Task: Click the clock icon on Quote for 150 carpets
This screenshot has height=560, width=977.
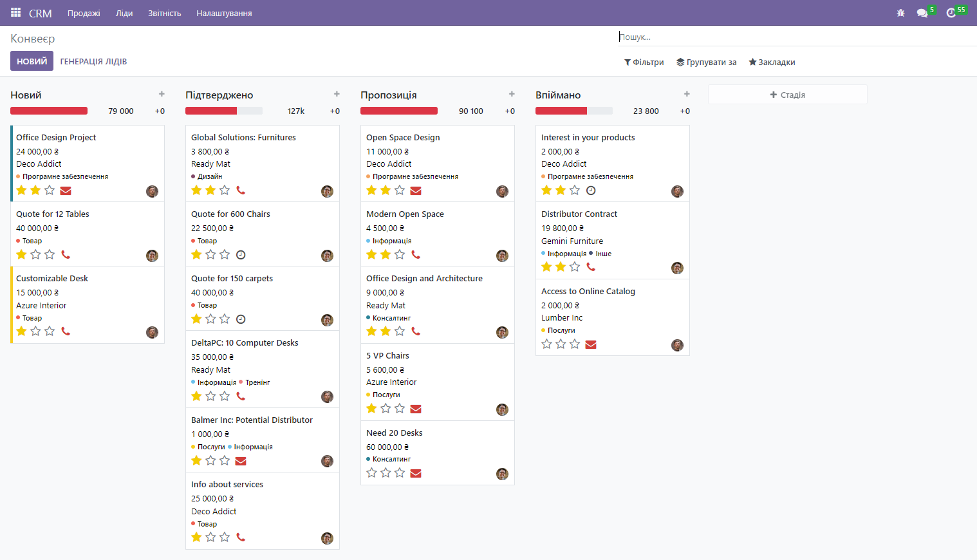Action: (x=241, y=319)
